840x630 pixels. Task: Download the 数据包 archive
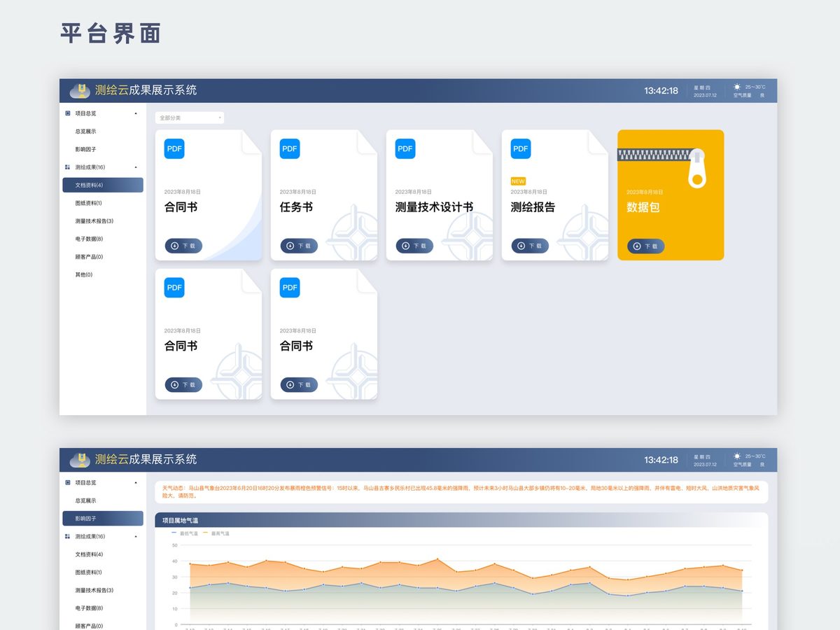[x=646, y=246]
